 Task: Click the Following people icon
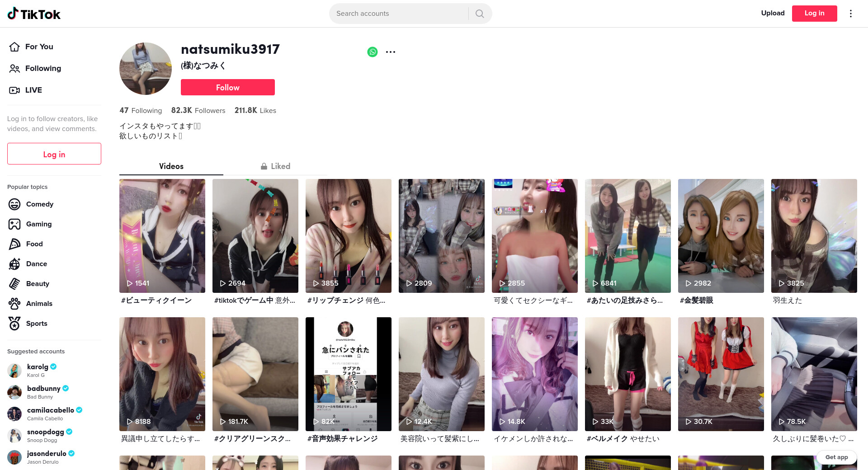[14, 68]
